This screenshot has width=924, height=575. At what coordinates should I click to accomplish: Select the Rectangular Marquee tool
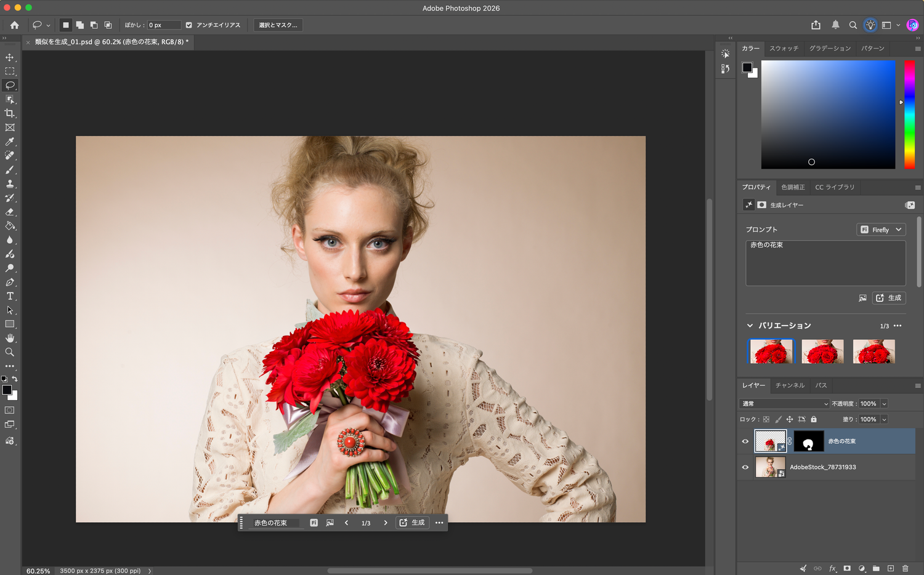(10, 71)
